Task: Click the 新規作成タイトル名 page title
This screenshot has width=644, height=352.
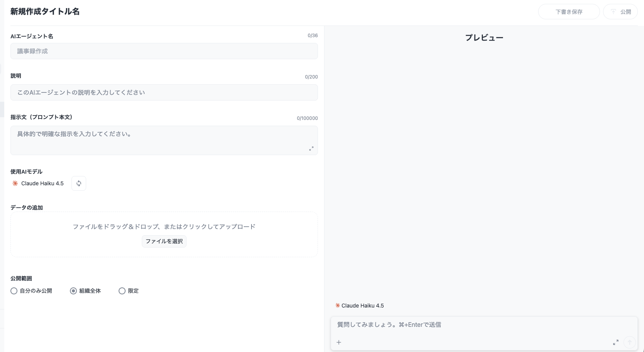Action: point(45,12)
